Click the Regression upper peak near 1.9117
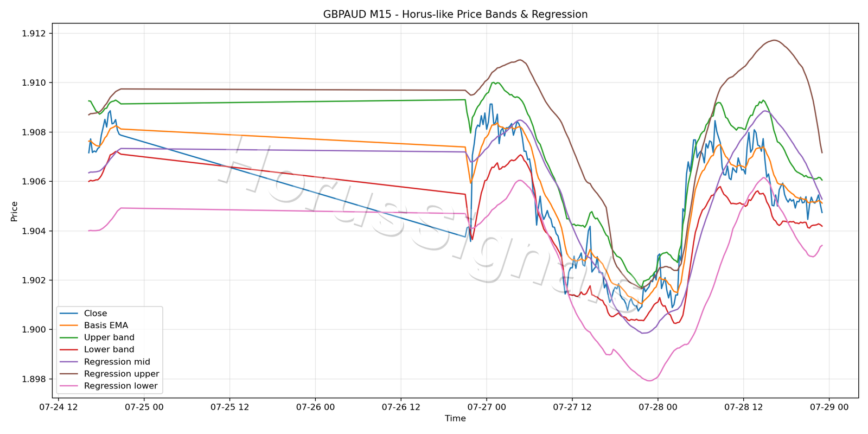This screenshot has width=868, height=434. [x=774, y=40]
